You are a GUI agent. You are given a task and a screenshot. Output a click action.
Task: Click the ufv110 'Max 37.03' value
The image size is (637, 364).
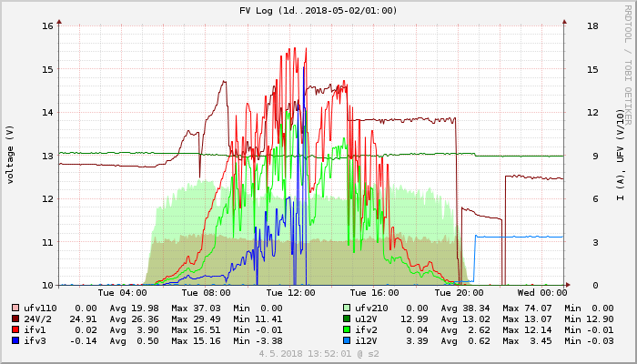coord(196,308)
